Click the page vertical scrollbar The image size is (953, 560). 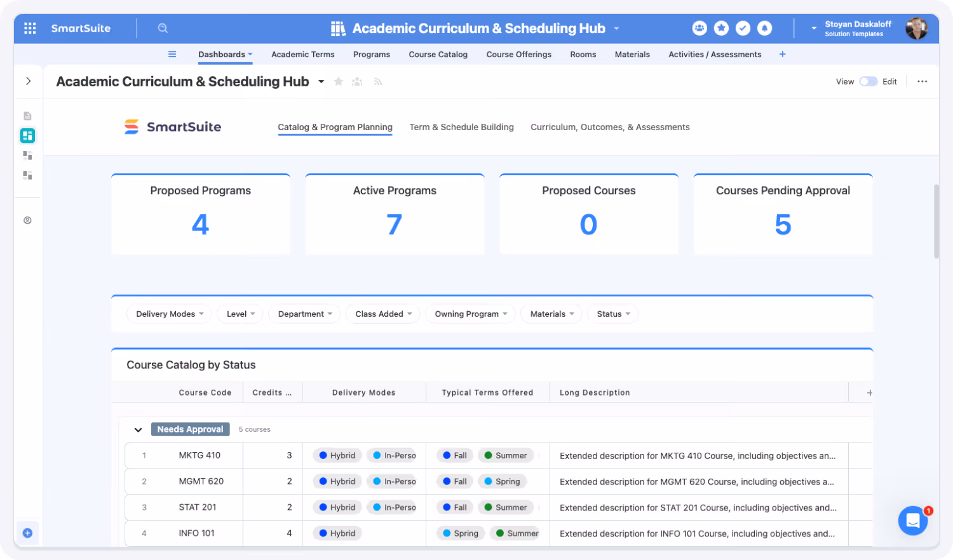click(936, 221)
